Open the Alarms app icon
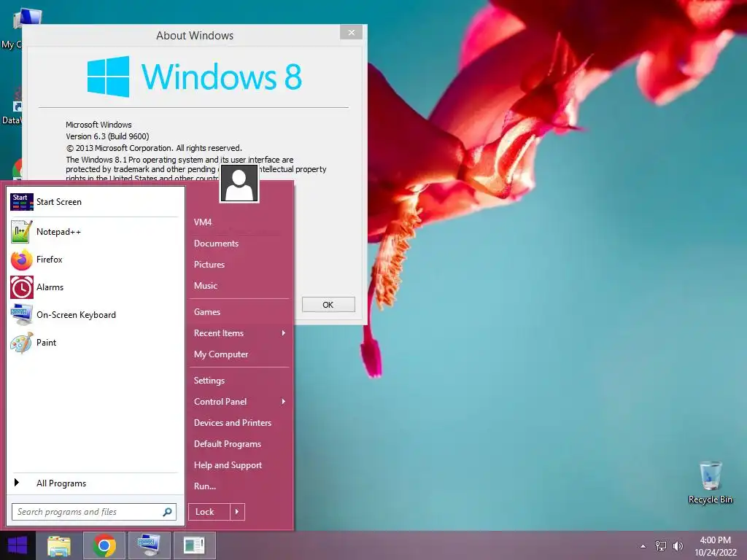747x560 pixels. pyautogui.click(x=22, y=287)
